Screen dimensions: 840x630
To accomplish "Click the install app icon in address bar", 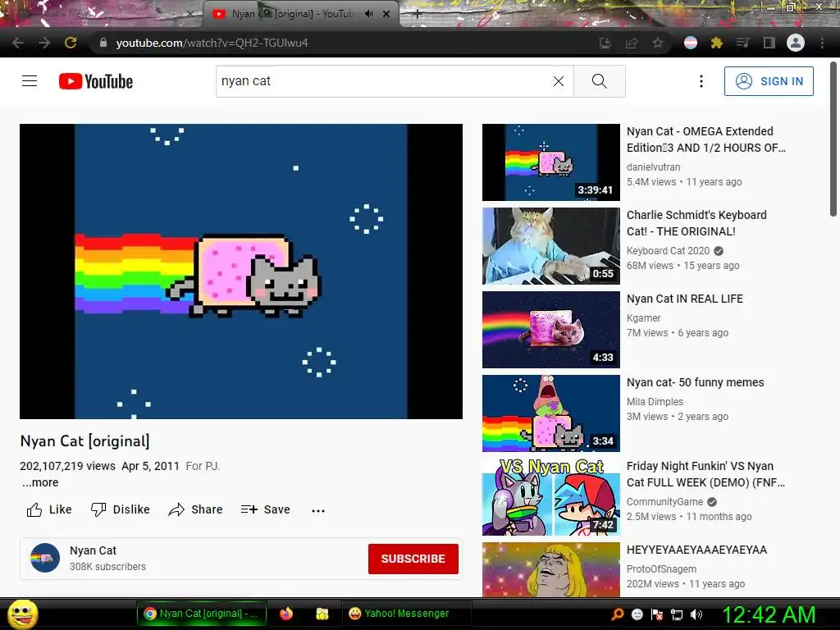I will (x=605, y=43).
